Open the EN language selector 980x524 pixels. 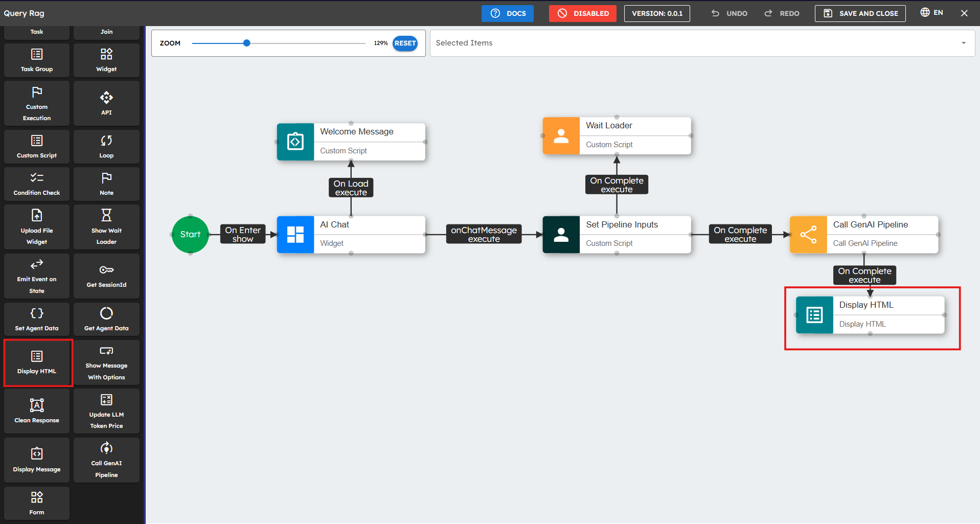click(931, 13)
